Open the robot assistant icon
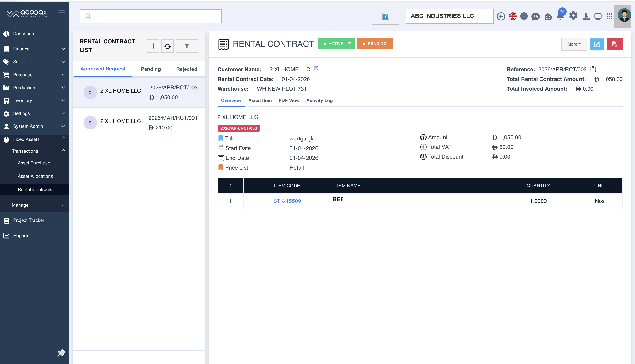Viewport: 635px width, 364px height. 547,16
